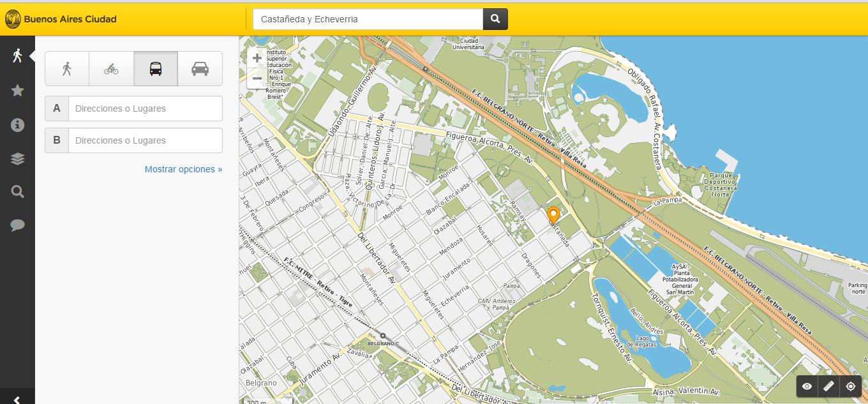Viewport: 868px width, 404px height.
Task: Click the orange location marker pin
Action: point(553,214)
